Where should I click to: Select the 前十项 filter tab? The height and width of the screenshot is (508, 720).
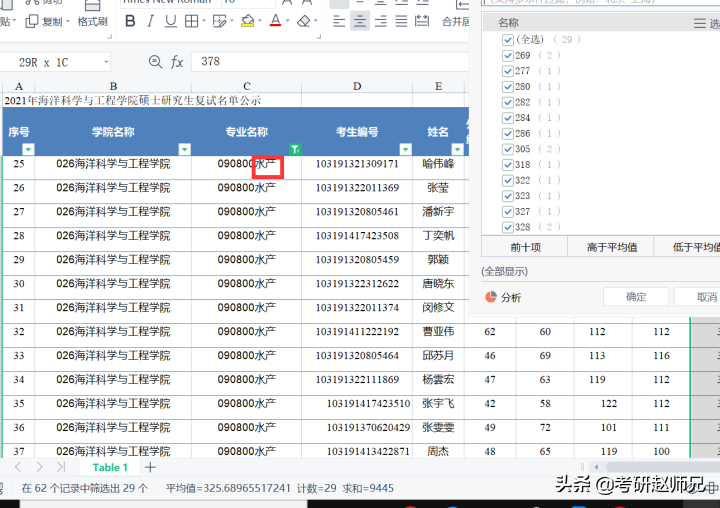525,247
